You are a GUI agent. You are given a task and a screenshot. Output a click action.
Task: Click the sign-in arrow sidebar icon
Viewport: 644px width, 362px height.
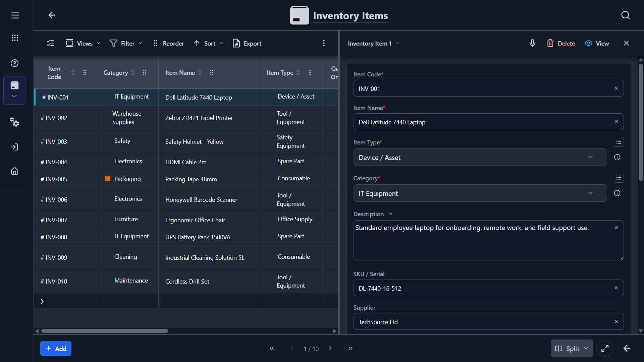click(x=14, y=147)
